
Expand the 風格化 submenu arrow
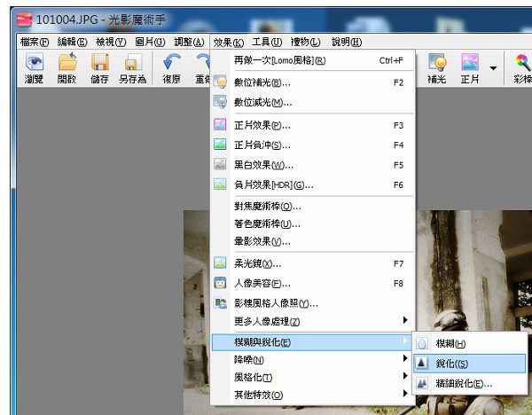click(x=405, y=376)
